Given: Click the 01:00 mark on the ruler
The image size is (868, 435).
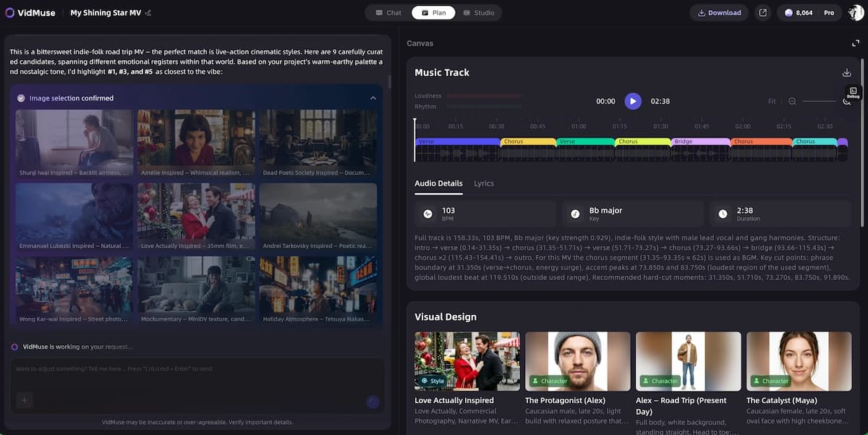Looking at the screenshot, I should point(579,126).
